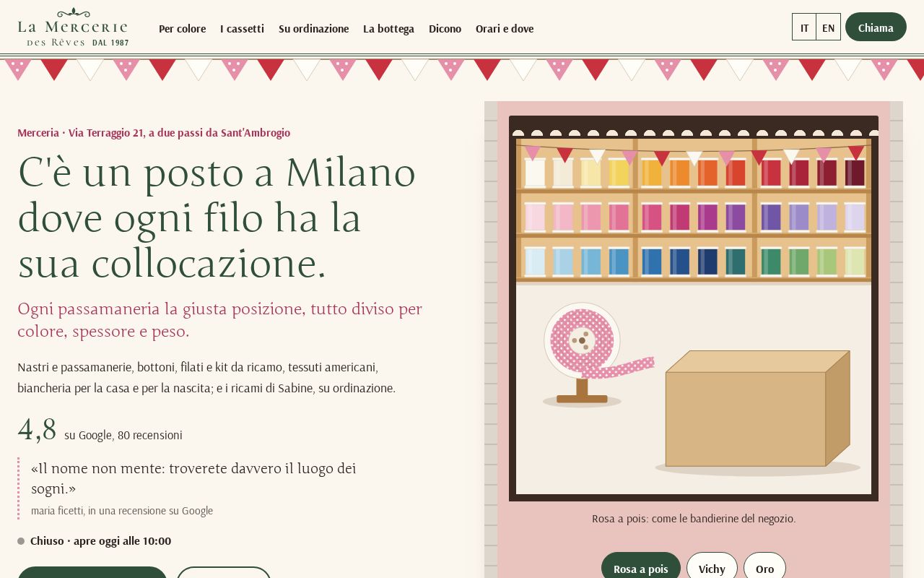Open the Per colore menu item
The image size is (924, 578).
tap(182, 28)
